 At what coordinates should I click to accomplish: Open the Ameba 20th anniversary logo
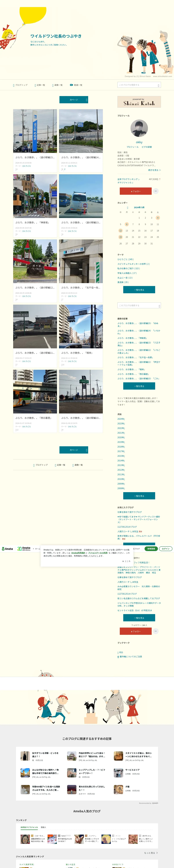[x=24, y=549]
